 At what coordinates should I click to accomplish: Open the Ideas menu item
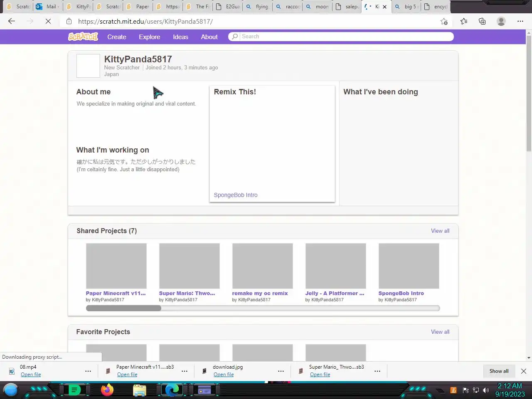pos(180,37)
